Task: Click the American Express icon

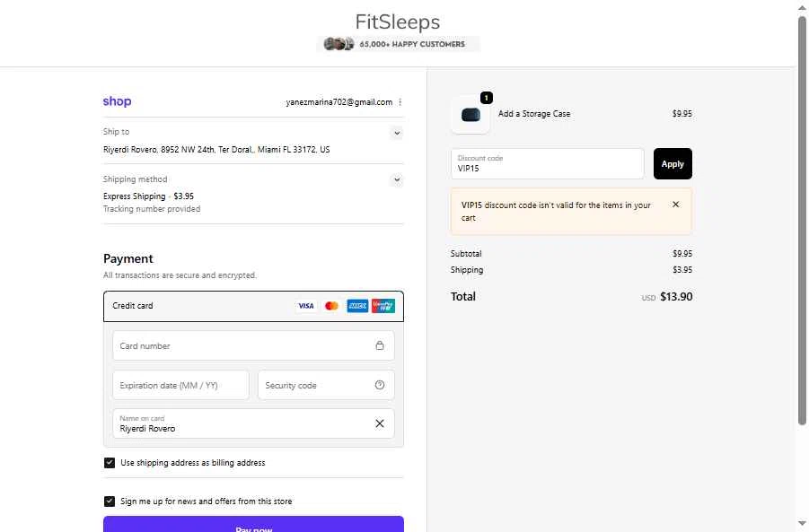Action: (357, 306)
